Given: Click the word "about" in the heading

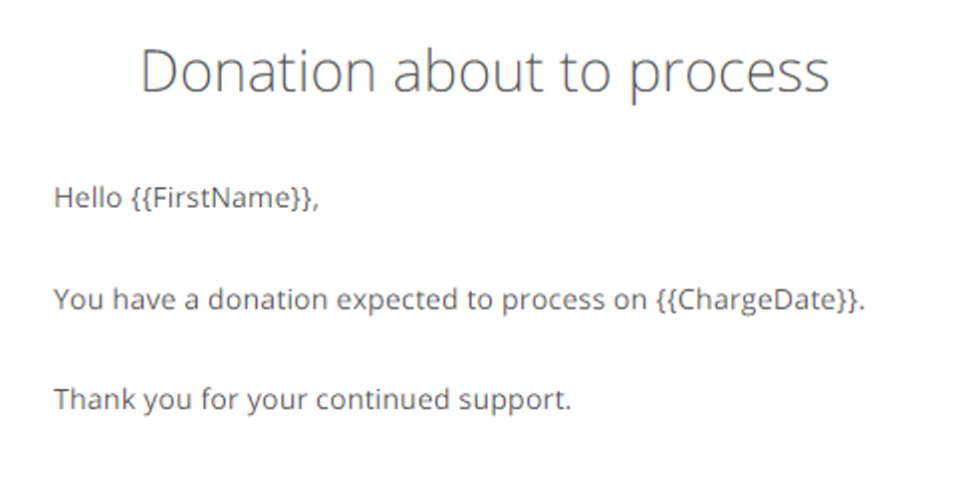Looking at the screenshot, I should pyautogui.click(x=469, y=71).
